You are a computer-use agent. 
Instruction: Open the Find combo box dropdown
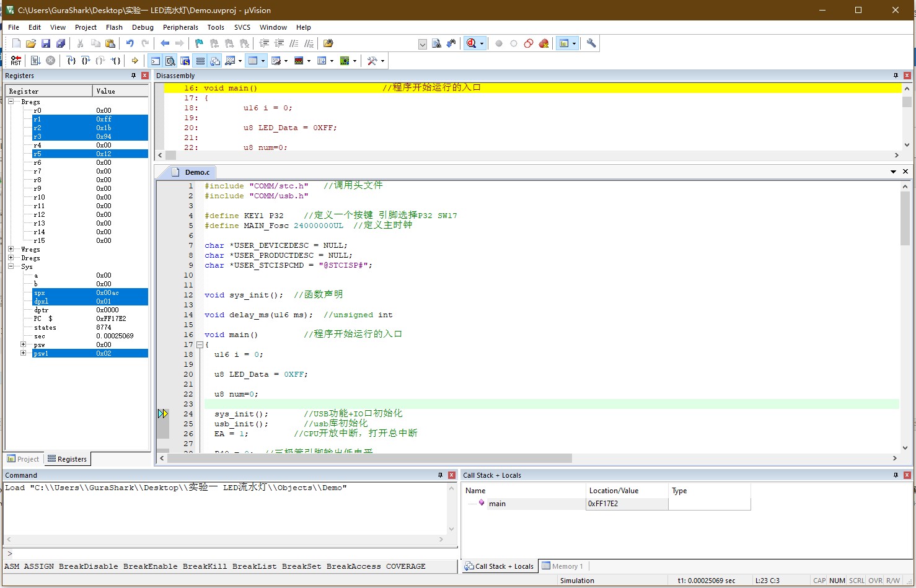(423, 44)
